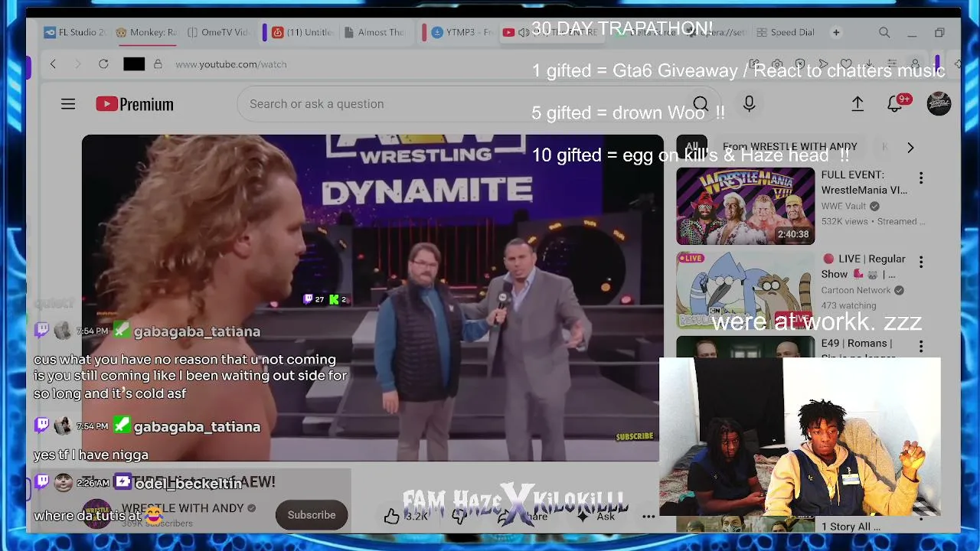Open YouTube notifications bell
980x551 pixels.
pyautogui.click(x=895, y=103)
